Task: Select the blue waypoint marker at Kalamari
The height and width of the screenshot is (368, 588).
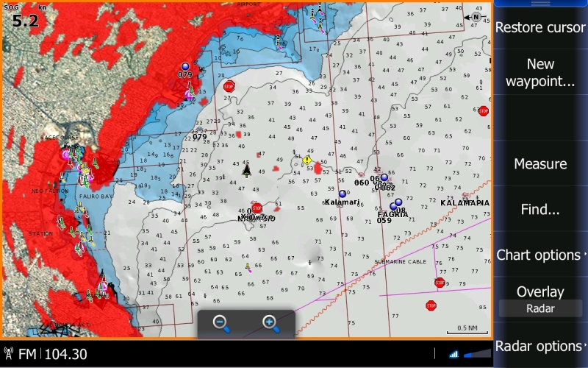Action: point(342,194)
